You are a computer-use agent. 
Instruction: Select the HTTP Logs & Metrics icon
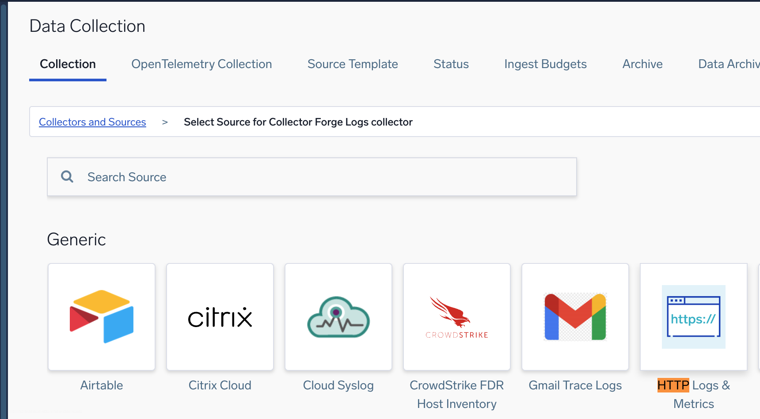coord(694,317)
